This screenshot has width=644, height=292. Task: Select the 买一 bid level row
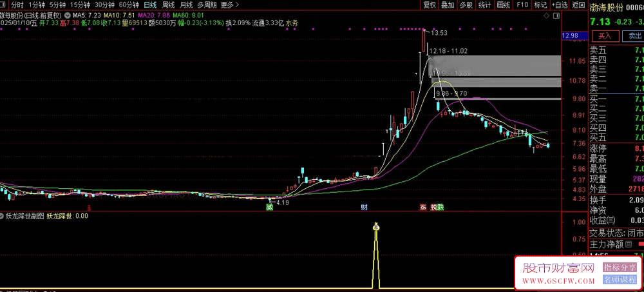(616, 99)
